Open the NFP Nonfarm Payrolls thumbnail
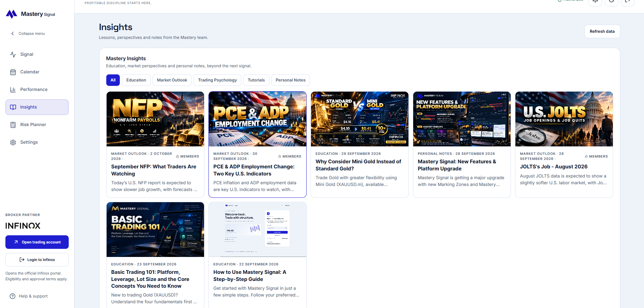The width and height of the screenshot is (644, 308). coord(155,119)
